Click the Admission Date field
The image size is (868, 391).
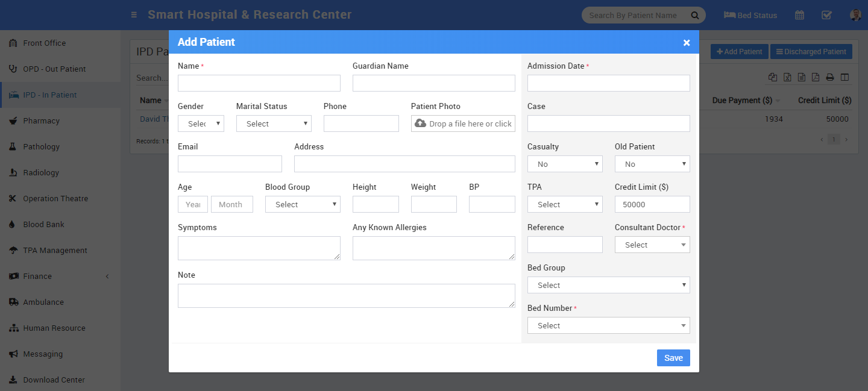point(608,83)
